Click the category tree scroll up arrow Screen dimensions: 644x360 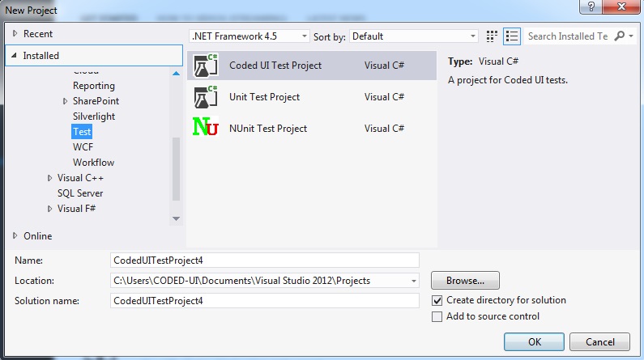coord(177,74)
